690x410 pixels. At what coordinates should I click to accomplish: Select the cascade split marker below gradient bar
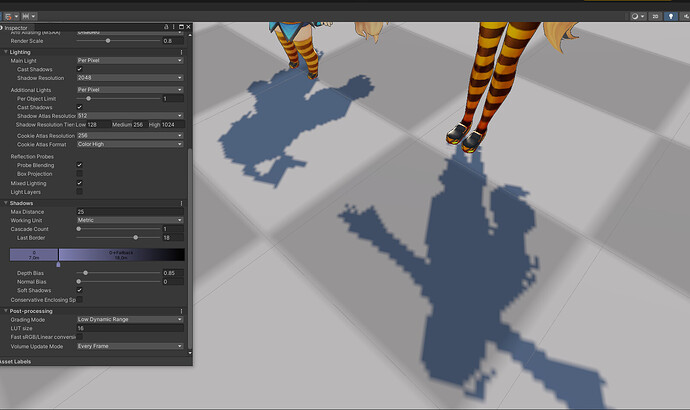coord(58,264)
